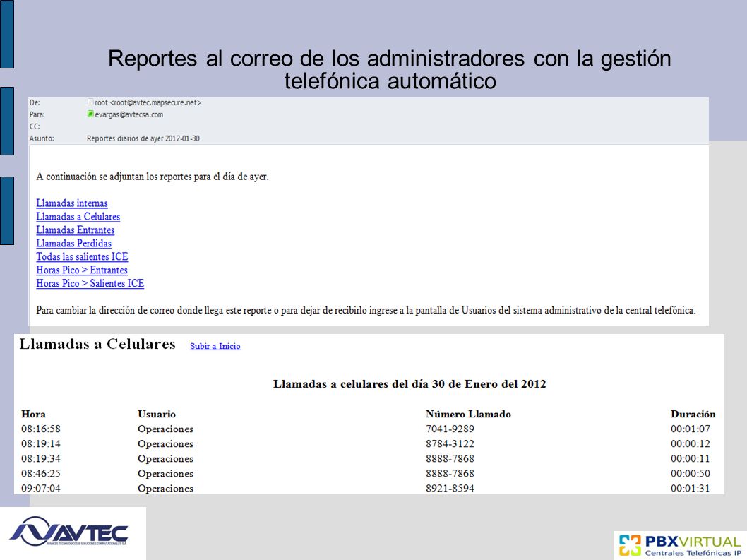Select number 8888-7868 in the 08:46:25 row
747x560 pixels.
[450, 473]
